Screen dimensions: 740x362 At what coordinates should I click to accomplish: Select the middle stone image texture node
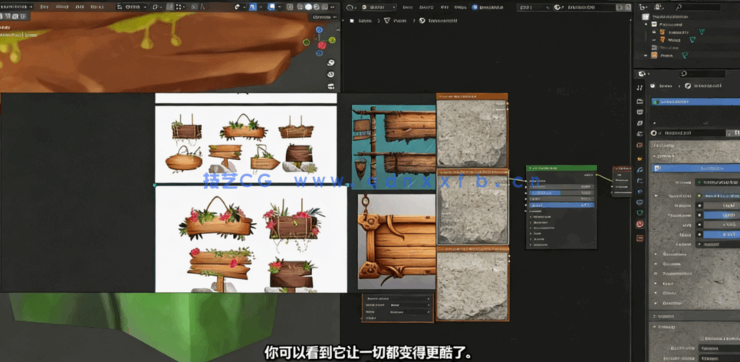472,207
